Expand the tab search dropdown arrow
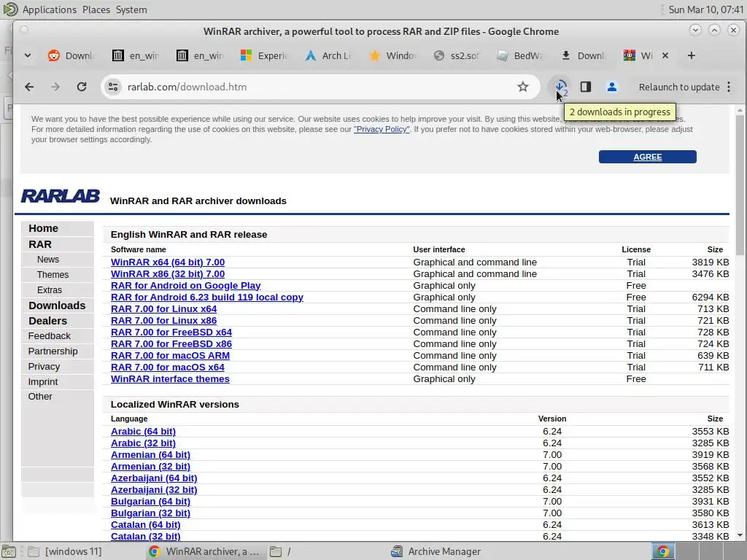The image size is (747, 560). click(28, 55)
